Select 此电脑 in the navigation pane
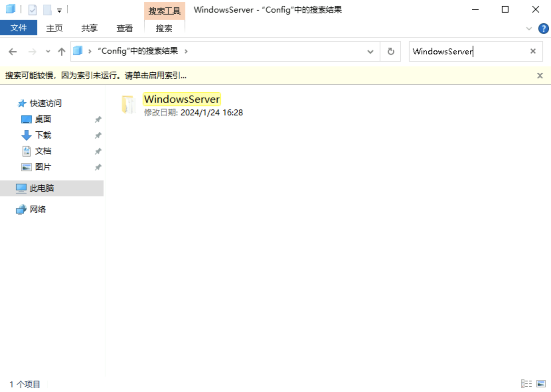The image size is (551, 392). pos(52,188)
